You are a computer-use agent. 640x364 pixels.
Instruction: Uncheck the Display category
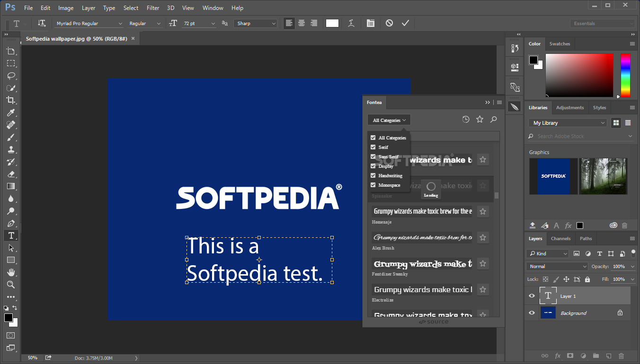(373, 166)
